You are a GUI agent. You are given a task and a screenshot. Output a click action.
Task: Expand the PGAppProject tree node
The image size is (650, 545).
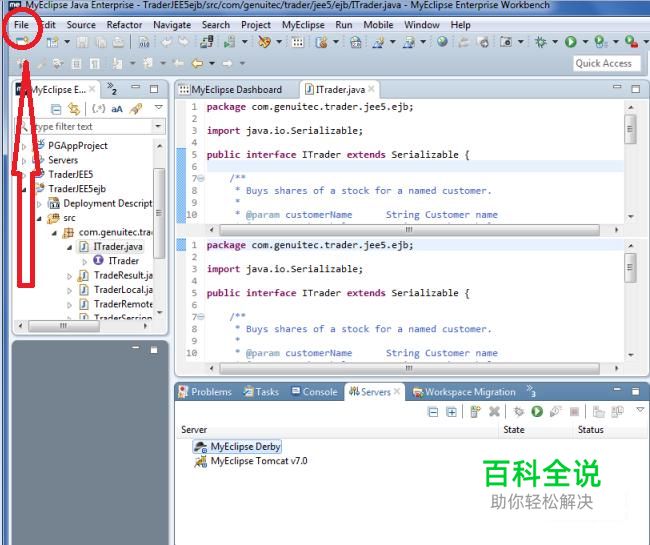pyautogui.click(x=24, y=146)
